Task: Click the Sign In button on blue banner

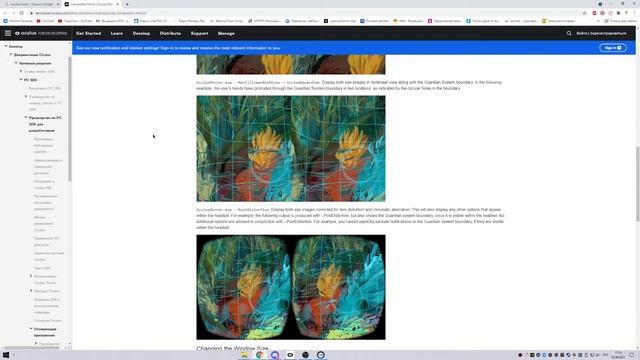Action: (x=613, y=48)
